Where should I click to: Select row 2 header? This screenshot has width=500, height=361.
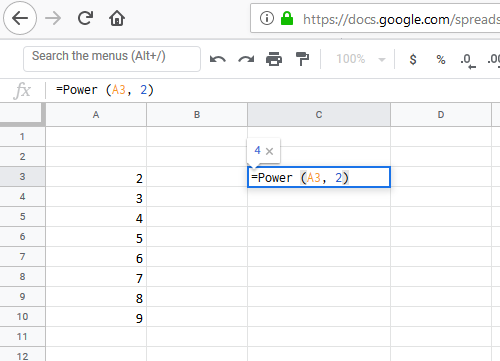coord(22,157)
